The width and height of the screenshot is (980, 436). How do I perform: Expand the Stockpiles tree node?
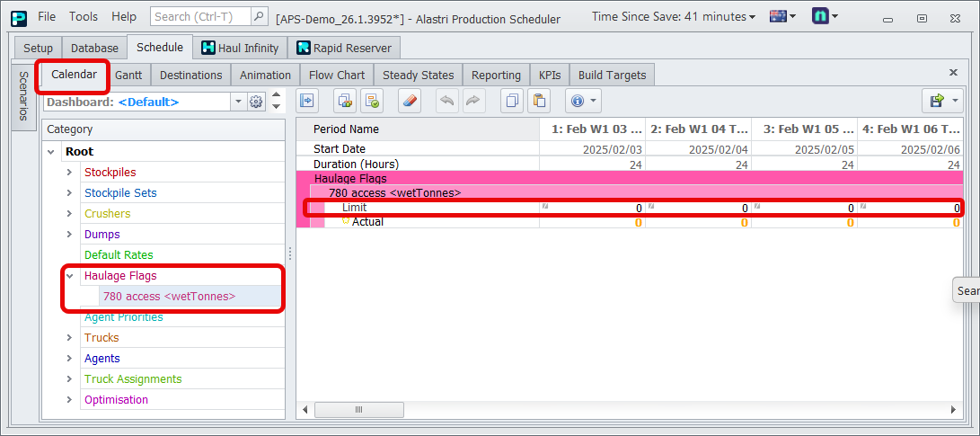coord(69,172)
